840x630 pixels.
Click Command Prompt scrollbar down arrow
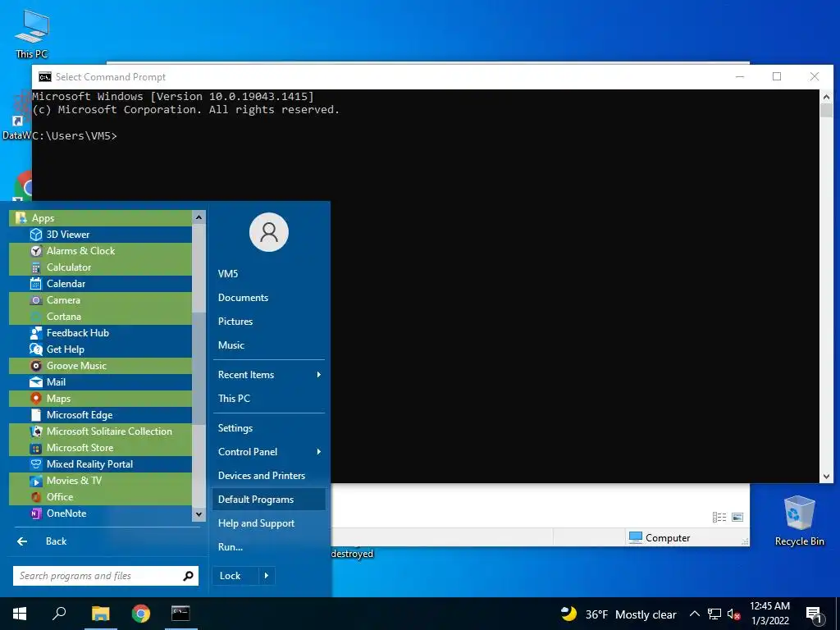pyautogui.click(x=827, y=477)
